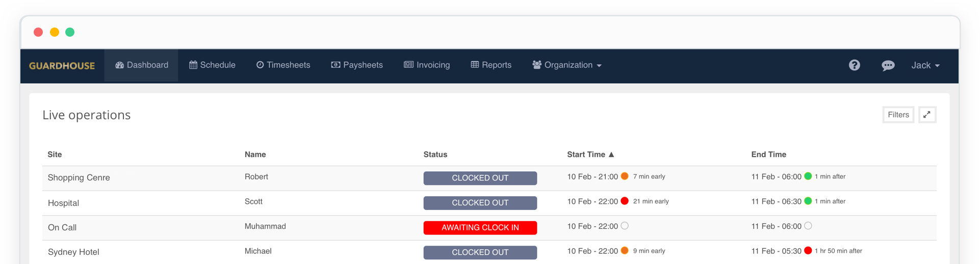Click the Live operations heading
Screen dimensions: 980x264
click(x=86, y=115)
